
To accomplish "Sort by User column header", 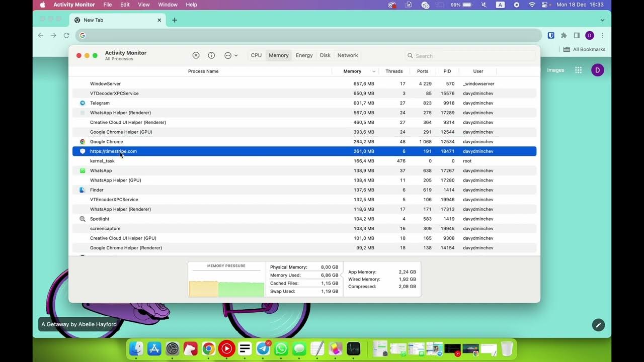I will (x=478, y=71).
